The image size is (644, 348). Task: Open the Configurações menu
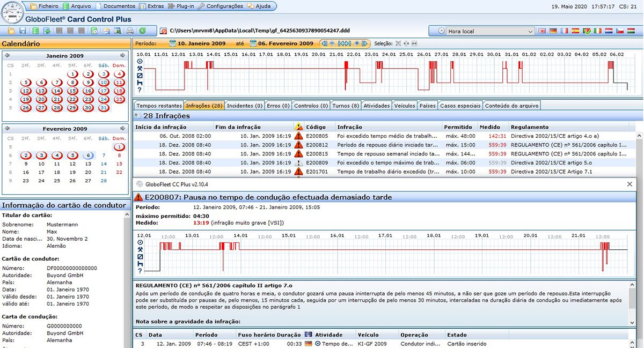click(221, 6)
